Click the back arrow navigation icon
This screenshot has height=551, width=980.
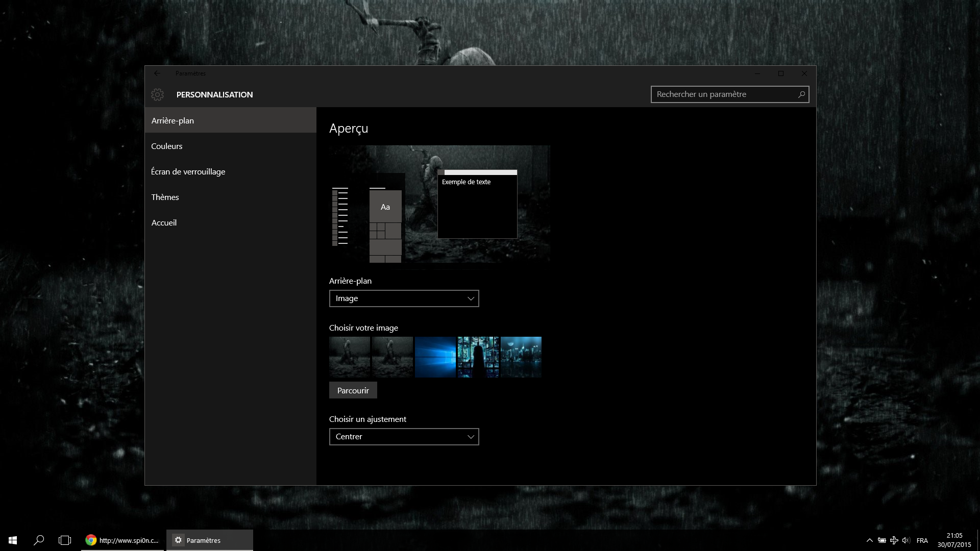(157, 72)
